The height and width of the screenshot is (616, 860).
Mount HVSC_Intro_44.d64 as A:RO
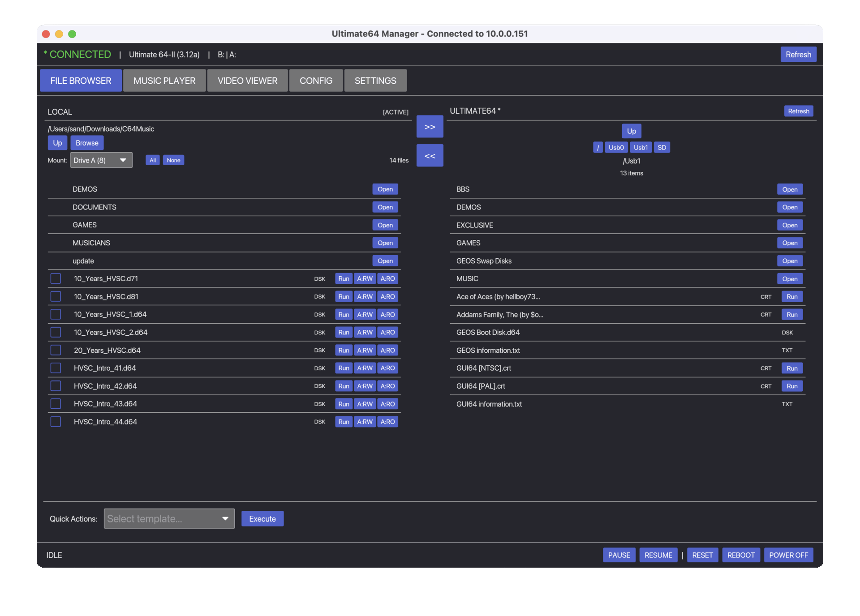coord(387,422)
